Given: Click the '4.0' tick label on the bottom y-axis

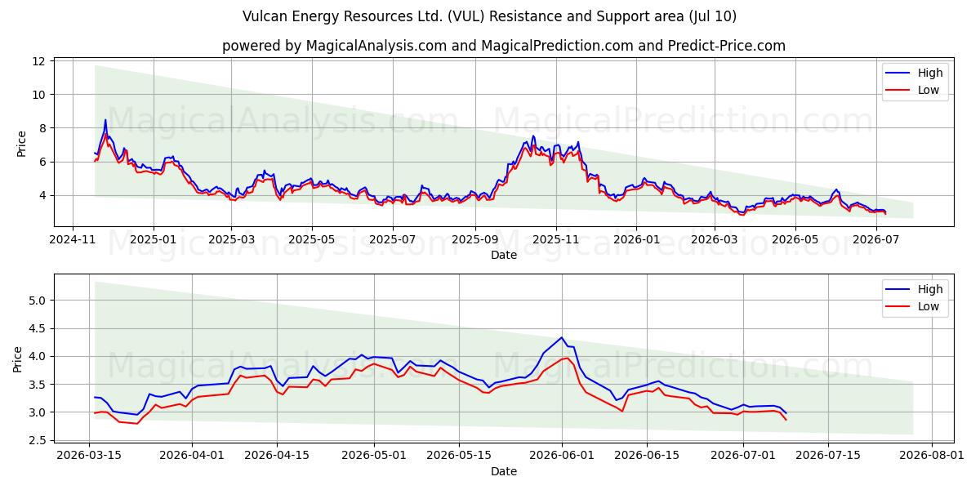Looking at the screenshot, I should tap(37, 356).
